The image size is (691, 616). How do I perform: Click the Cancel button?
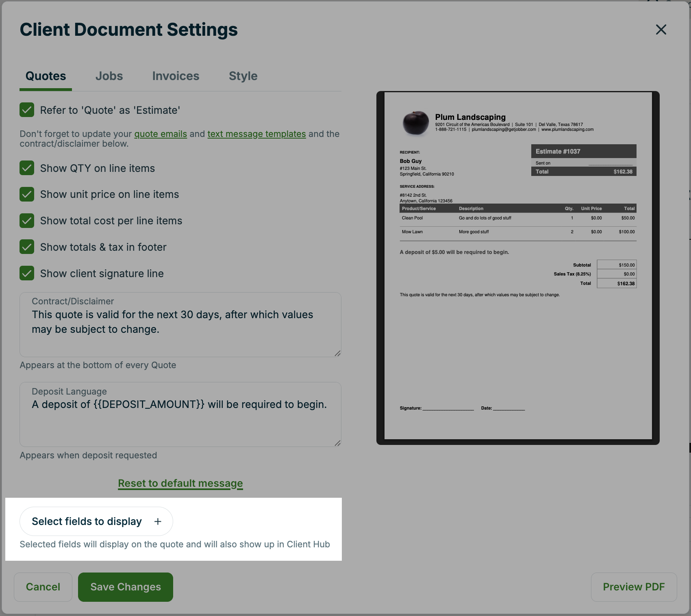tap(43, 587)
